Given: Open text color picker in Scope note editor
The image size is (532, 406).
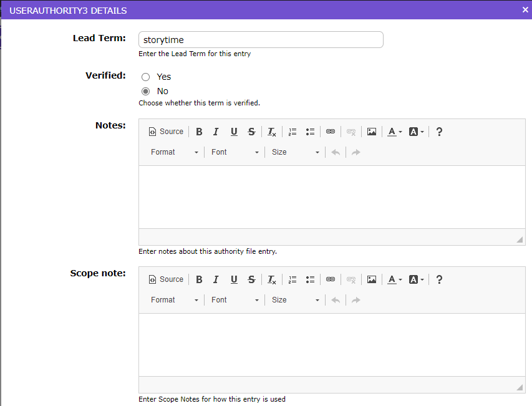Looking at the screenshot, I should click(x=395, y=279).
